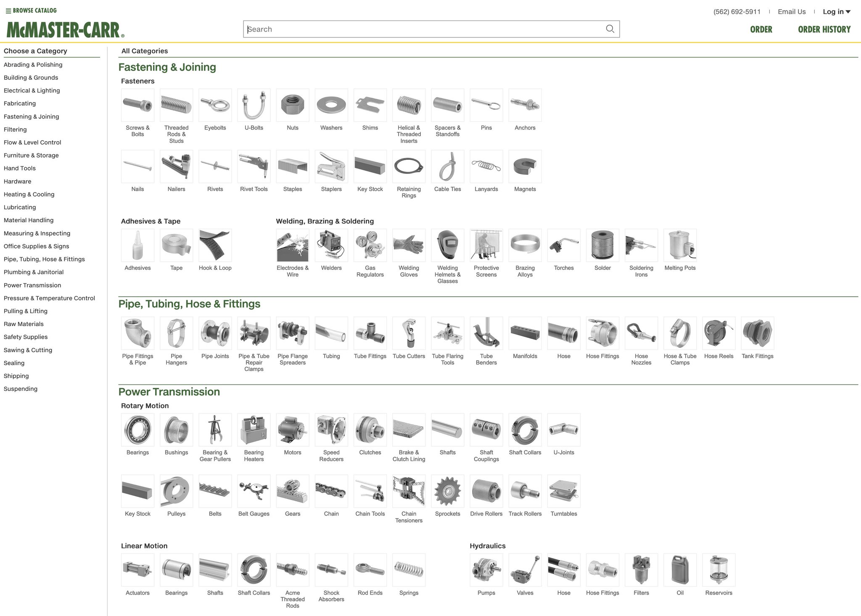861x616 pixels.
Task: Click the Sprockets gear icon
Action: tap(447, 491)
